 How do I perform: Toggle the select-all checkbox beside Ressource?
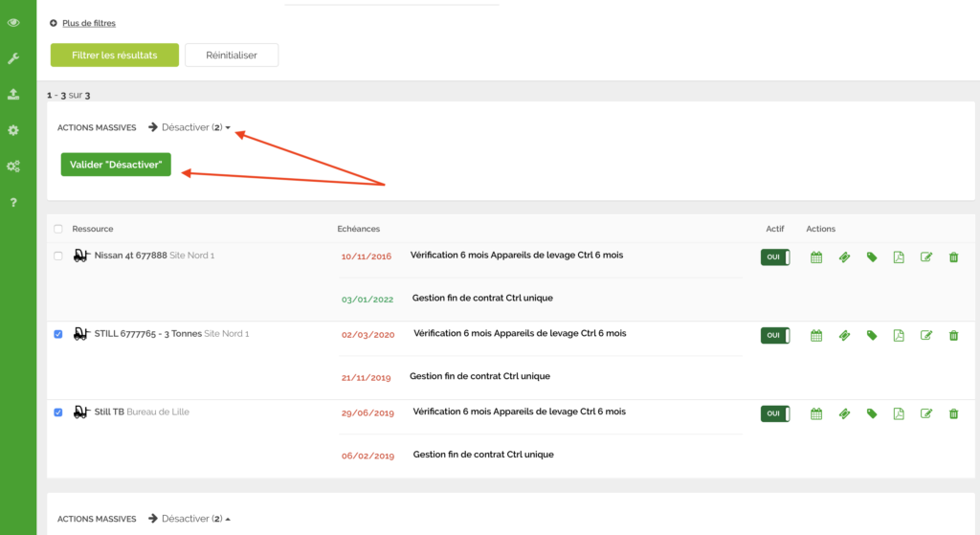(x=58, y=229)
